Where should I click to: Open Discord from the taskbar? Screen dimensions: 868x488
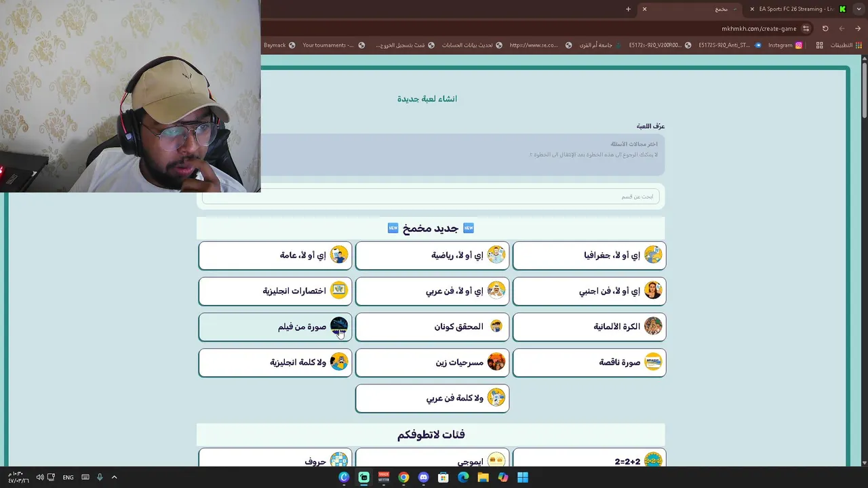click(424, 477)
